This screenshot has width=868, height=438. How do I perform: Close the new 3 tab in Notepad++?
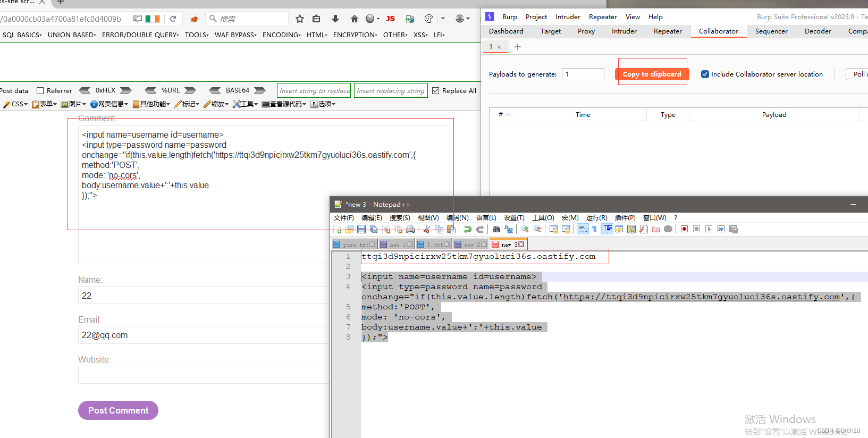click(x=521, y=245)
